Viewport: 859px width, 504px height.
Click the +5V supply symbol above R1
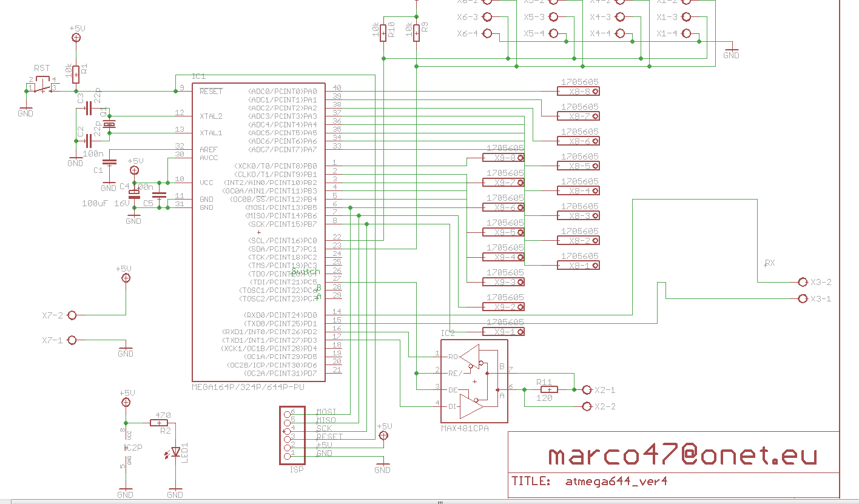click(x=75, y=36)
